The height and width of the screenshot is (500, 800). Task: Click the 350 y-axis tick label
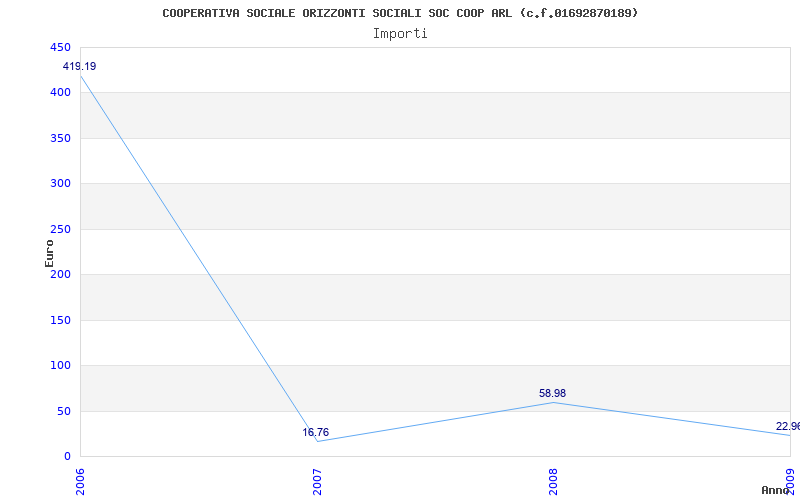click(x=60, y=138)
